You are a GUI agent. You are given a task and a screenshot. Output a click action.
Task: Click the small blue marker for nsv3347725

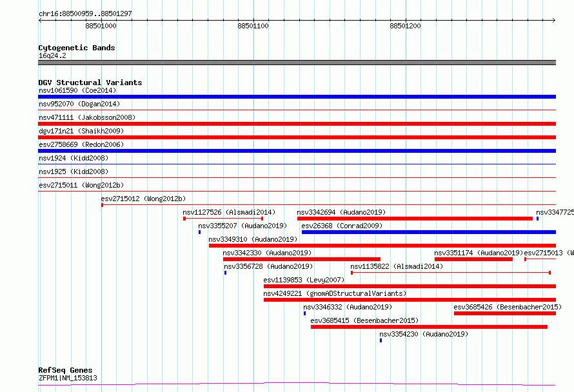pyautogui.click(x=537, y=219)
